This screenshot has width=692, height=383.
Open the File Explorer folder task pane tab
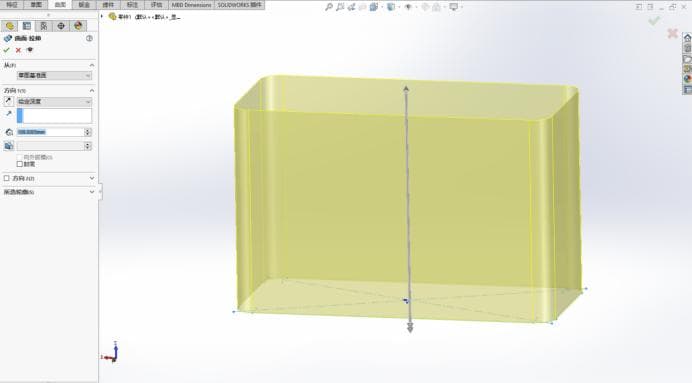[x=687, y=58]
